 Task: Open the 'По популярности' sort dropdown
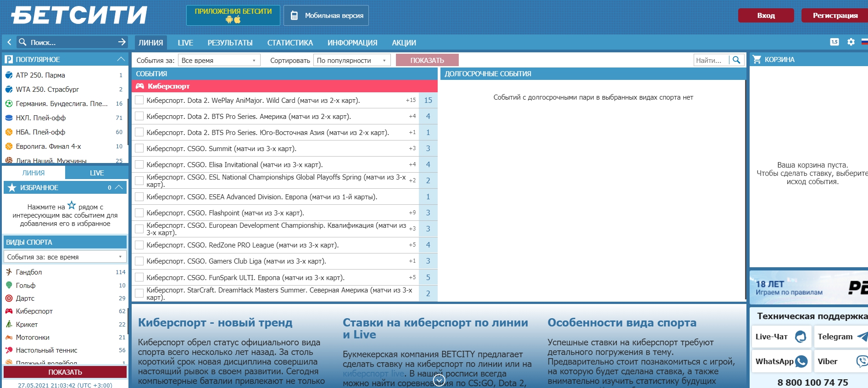point(351,60)
